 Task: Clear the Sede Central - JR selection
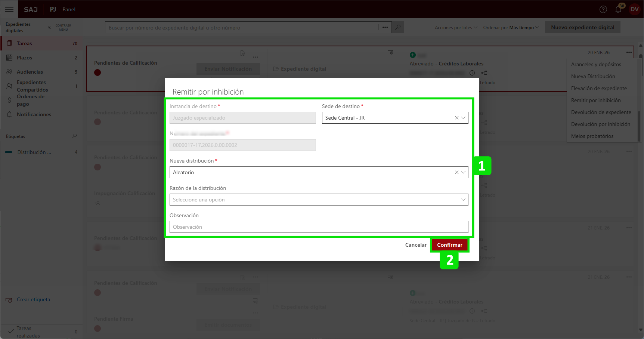(456, 118)
